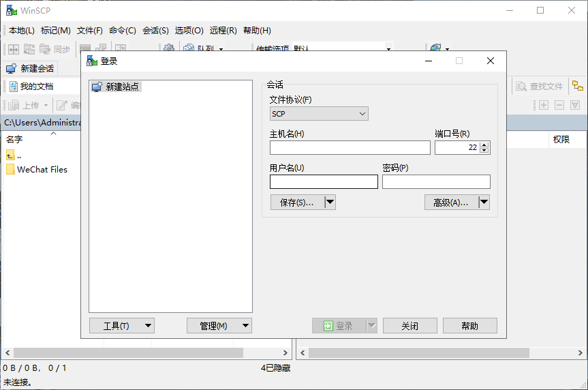Open the 高级 button dropdown arrow
This screenshot has height=390, width=588.
484,202
